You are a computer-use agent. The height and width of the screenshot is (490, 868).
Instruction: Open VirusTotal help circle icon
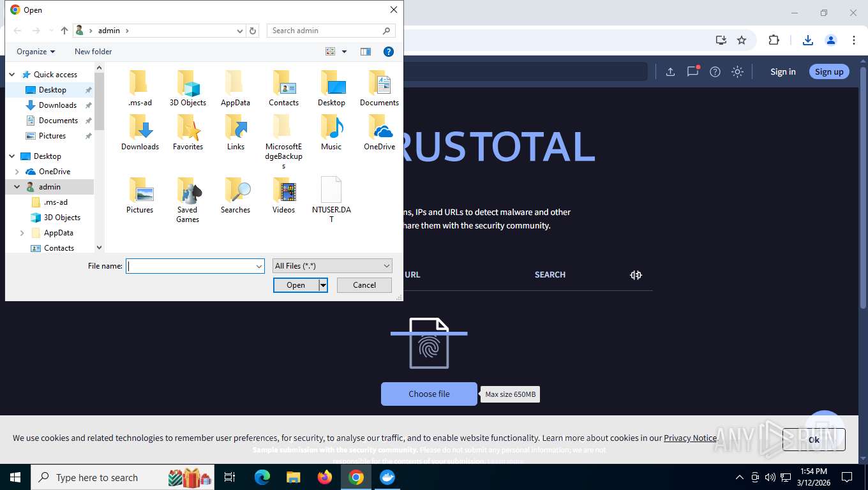point(715,71)
